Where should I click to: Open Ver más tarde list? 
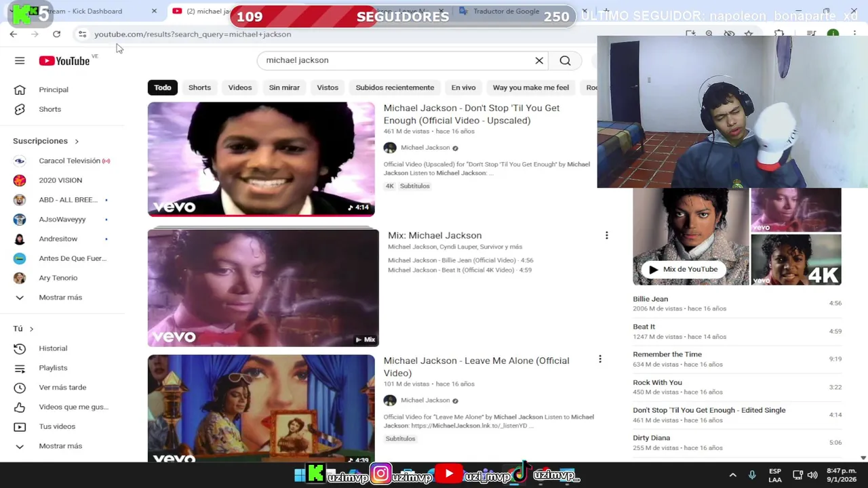click(x=62, y=388)
